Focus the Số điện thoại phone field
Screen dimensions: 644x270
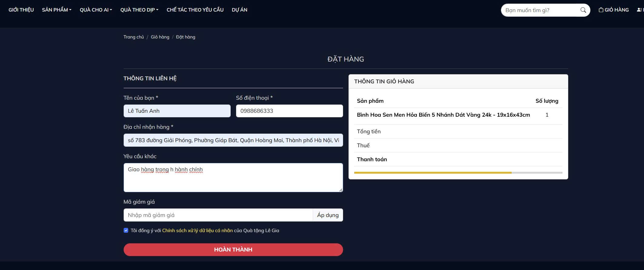point(289,111)
